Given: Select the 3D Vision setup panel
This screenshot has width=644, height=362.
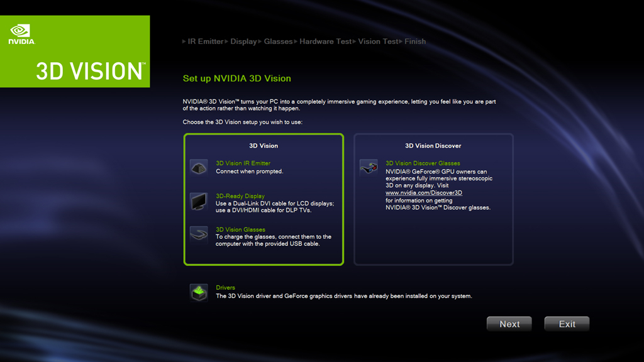Looking at the screenshot, I should [x=264, y=199].
